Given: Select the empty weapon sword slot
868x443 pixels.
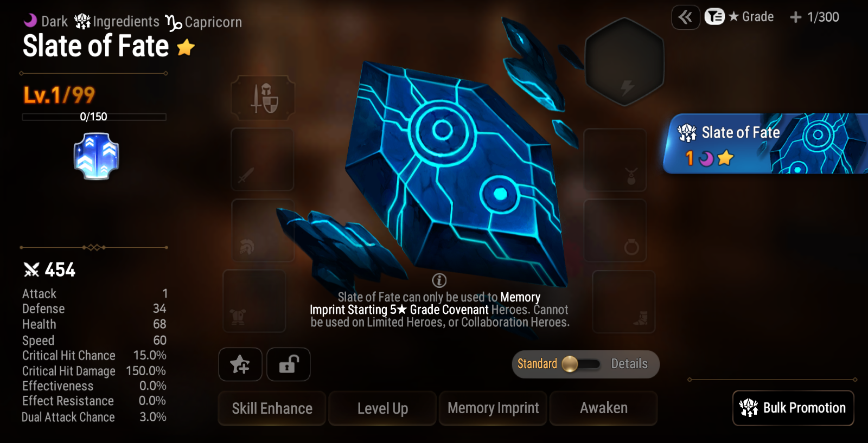Looking at the screenshot, I should [263, 159].
